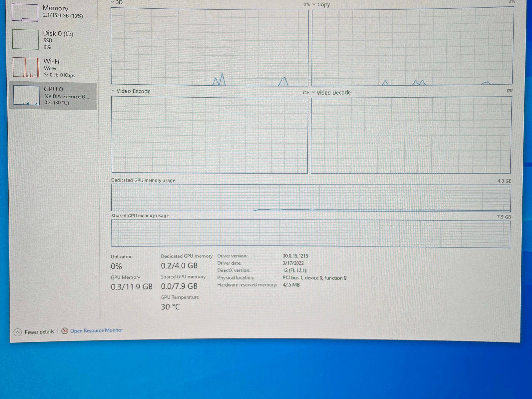Image resolution: width=532 pixels, height=399 pixels.
Task: Click the Dedicated GPU memory usage graph
Action: 311,198
